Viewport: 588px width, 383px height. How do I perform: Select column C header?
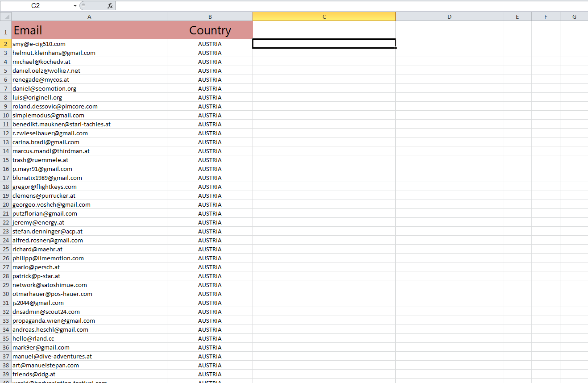(x=324, y=17)
